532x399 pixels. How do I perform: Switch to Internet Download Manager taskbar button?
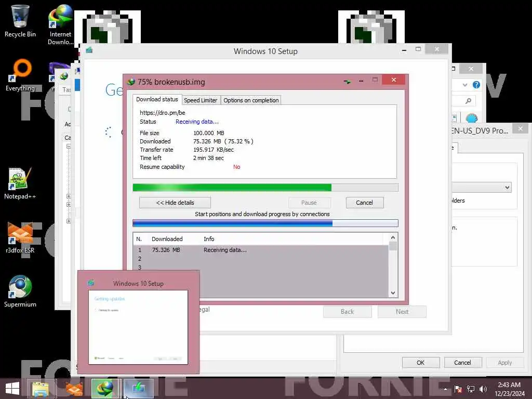click(105, 389)
